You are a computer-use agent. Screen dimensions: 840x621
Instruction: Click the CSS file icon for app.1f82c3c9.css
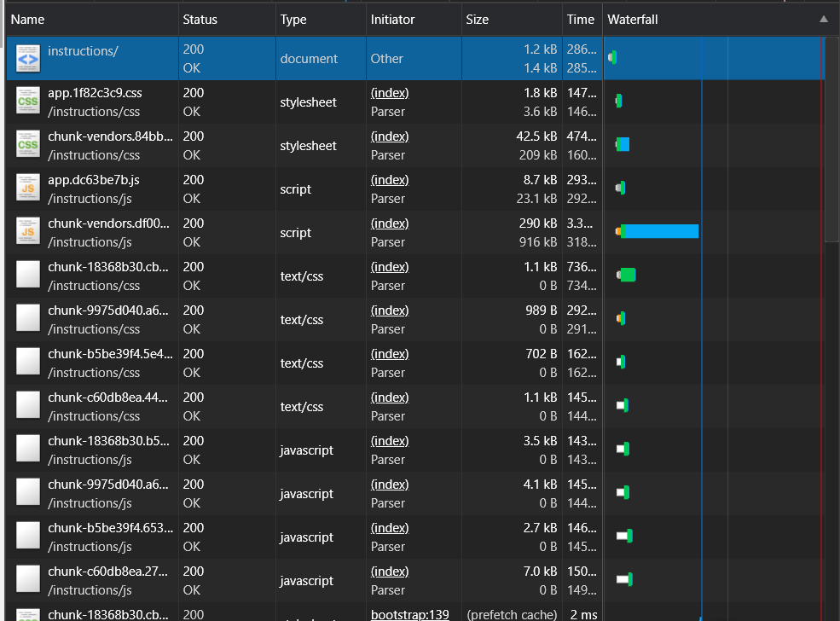coord(28,102)
